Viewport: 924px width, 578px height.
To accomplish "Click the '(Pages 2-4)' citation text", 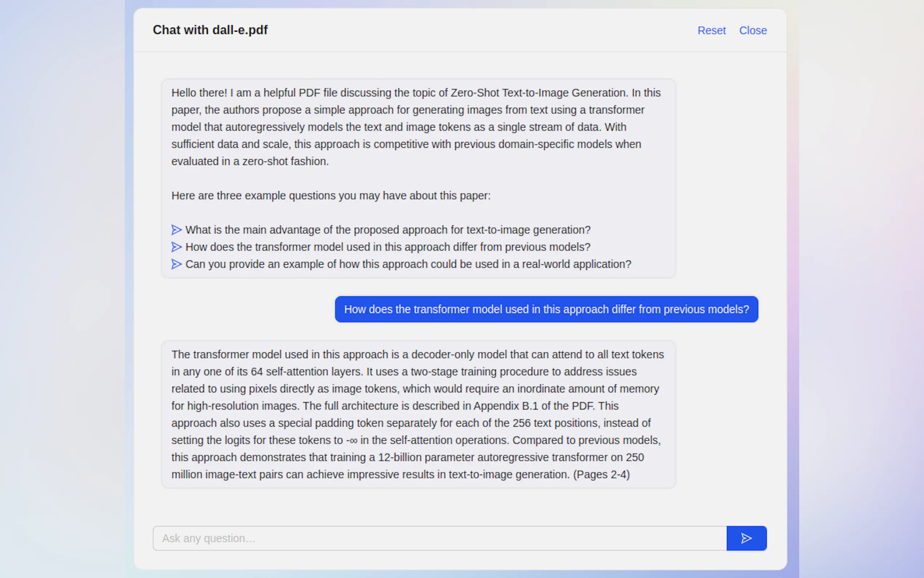I will (601, 474).
